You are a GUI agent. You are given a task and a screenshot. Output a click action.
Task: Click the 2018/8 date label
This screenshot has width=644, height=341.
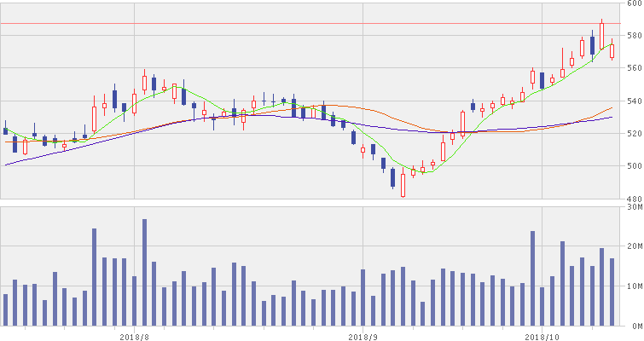(x=135, y=335)
